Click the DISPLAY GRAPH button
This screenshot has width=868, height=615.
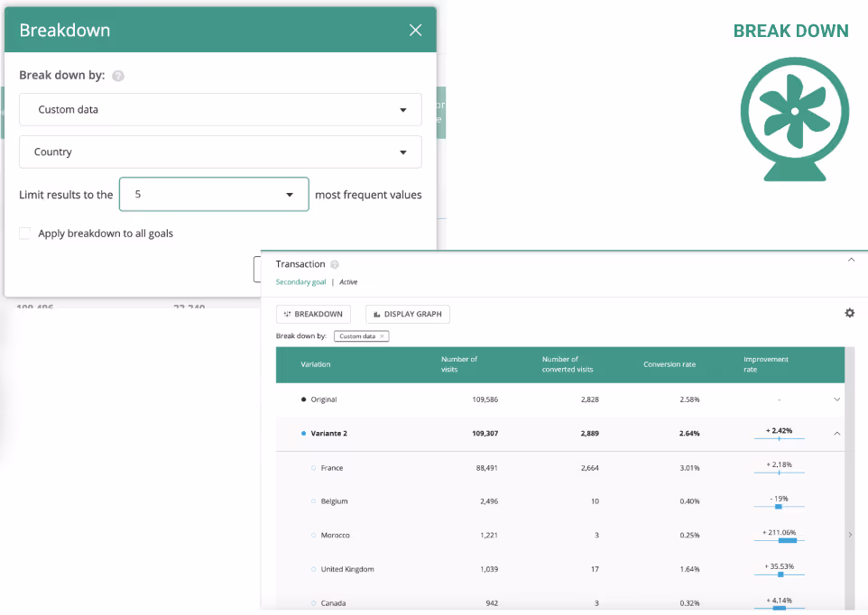[x=408, y=314]
